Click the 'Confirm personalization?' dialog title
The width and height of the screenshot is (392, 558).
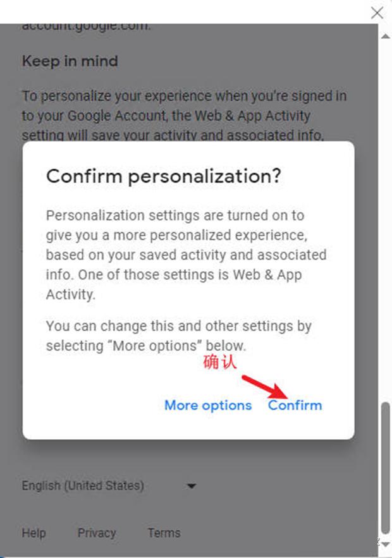(x=164, y=176)
